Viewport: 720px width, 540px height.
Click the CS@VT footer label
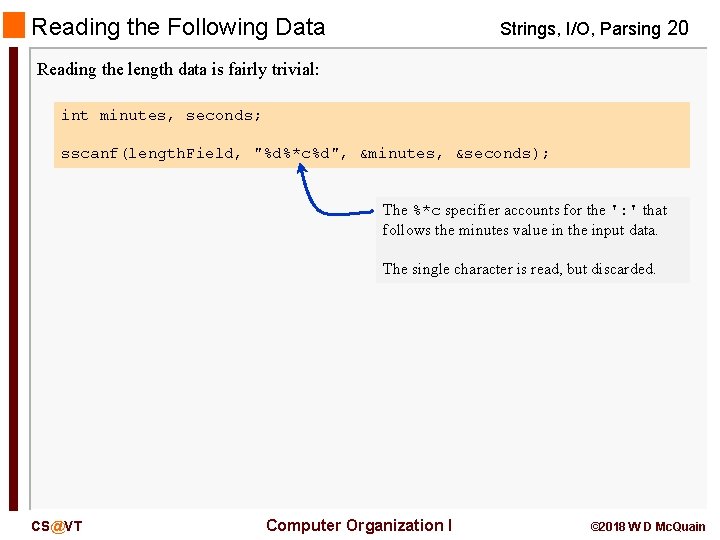click(x=57, y=527)
